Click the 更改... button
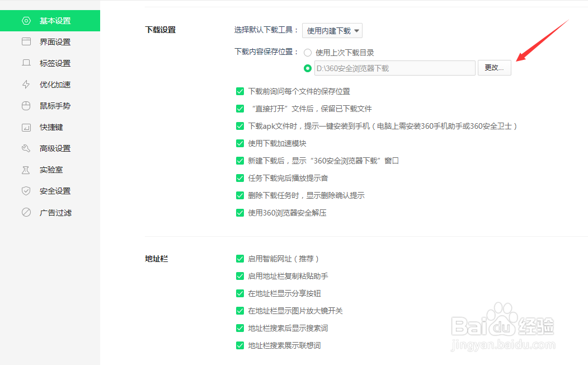Screen dimensions: 588x365 (x=494, y=68)
